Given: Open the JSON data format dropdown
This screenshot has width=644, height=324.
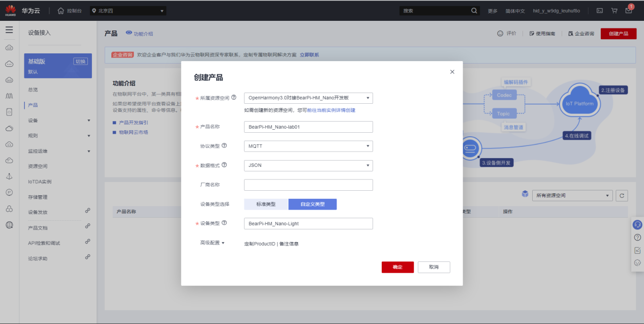Looking at the screenshot, I should [309, 165].
